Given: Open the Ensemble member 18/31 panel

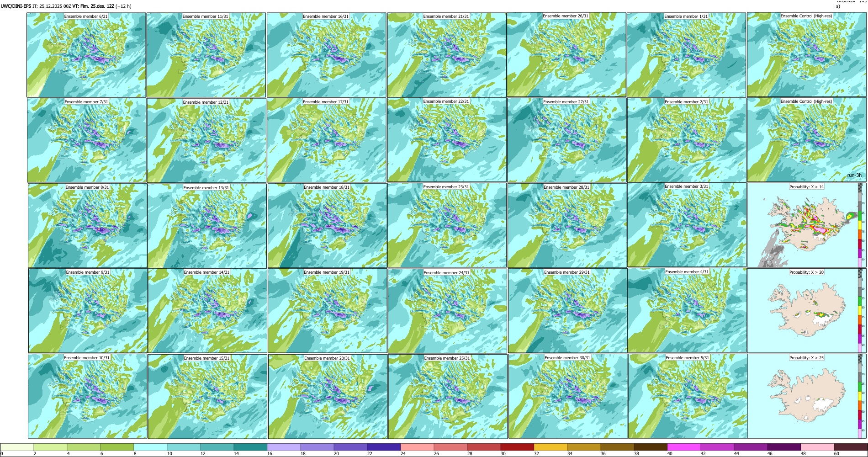Looking at the screenshot, I should [327, 226].
